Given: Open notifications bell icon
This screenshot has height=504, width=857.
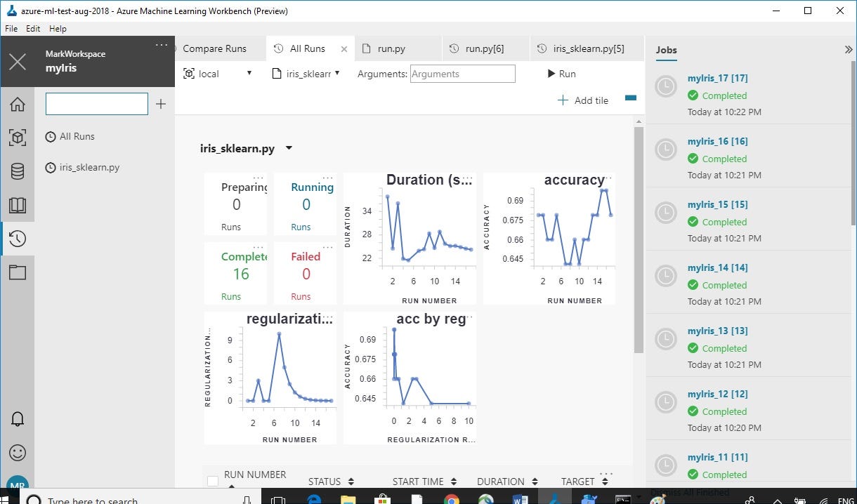Looking at the screenshot, I should pyautogui.click(x=18, y=419).
